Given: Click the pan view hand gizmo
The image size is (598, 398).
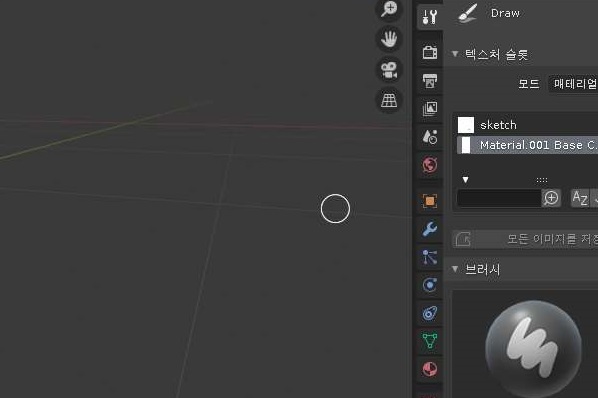Looking at the screenshot, I should [x=389, y=39].
